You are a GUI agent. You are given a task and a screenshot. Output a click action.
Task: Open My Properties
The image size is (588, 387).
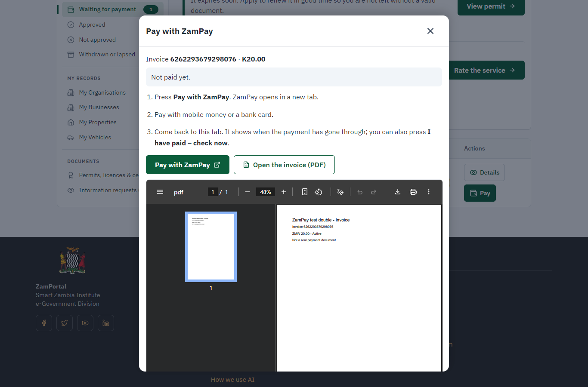point(98,122)
